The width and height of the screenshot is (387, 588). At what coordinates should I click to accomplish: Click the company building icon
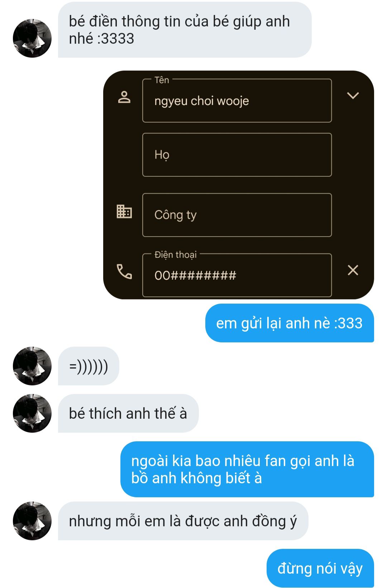(x=124, y=211)
